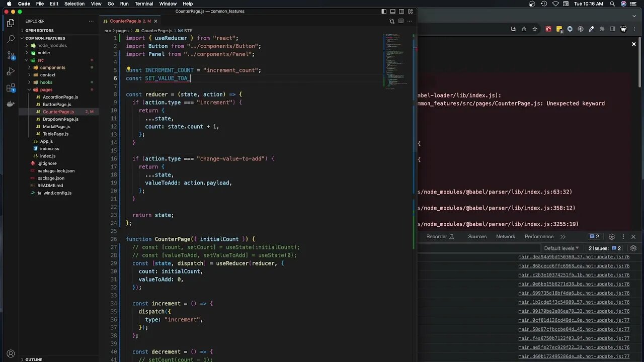The image size is (644, 362).
Task: Open the Terminal menu
Action: 144,4
